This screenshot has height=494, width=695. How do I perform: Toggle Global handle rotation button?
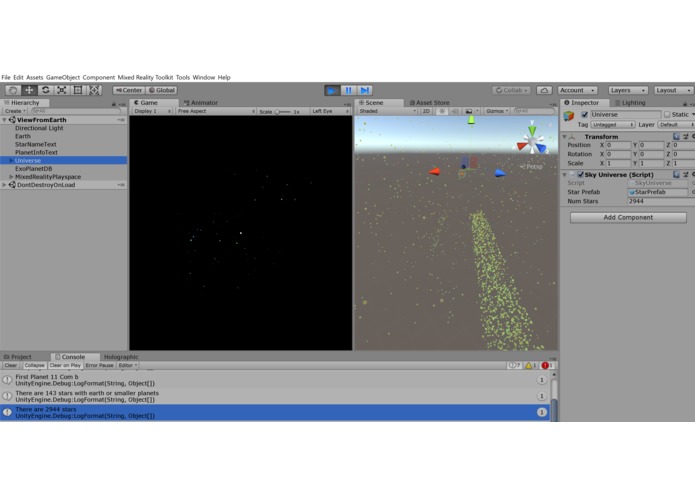(x=162, y=90)
